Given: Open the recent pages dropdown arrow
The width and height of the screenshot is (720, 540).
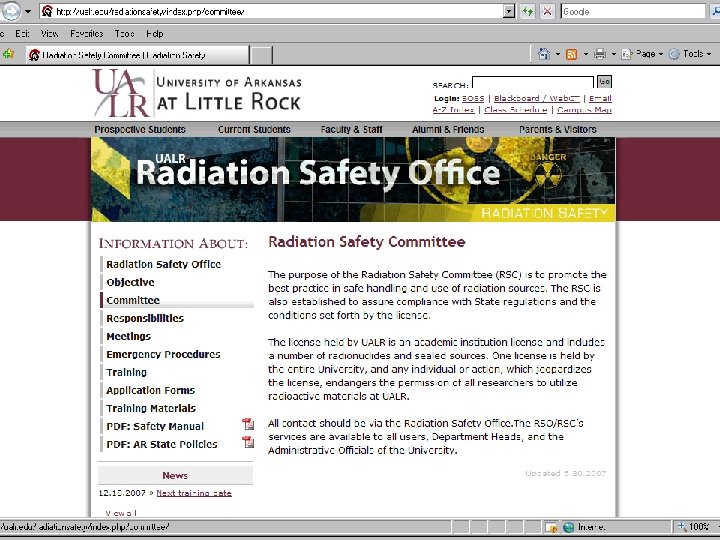Looking at the screenshot, I should 28,11.
